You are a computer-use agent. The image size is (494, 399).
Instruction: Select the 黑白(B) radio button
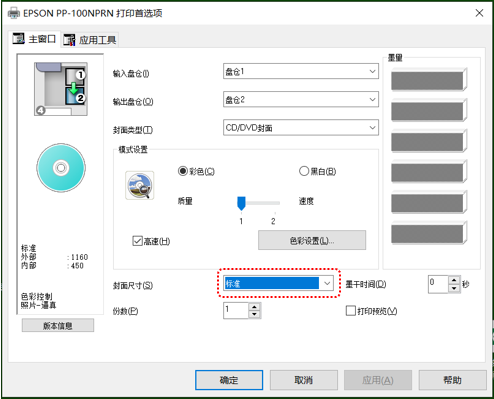(304, 171)
